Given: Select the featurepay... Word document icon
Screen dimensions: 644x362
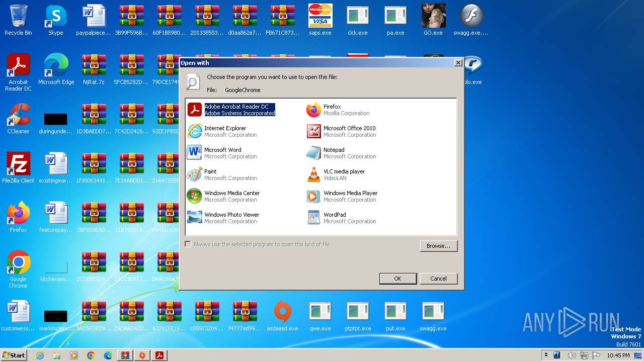Looking at the screenshot, I should point(56,217).
